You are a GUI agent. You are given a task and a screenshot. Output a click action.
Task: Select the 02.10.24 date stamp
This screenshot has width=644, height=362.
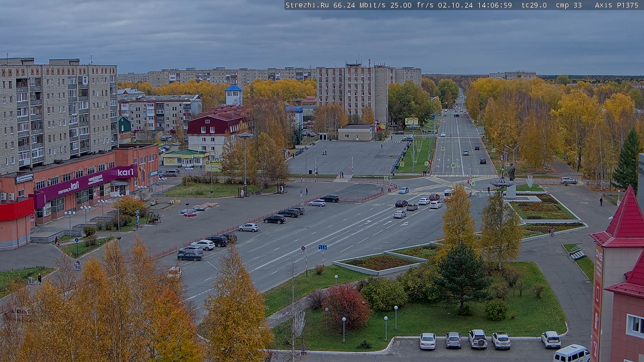(x=455, y=5)
